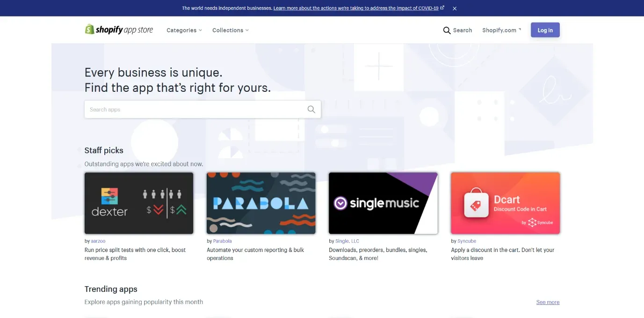Open the aarzoo developer link

98,241
